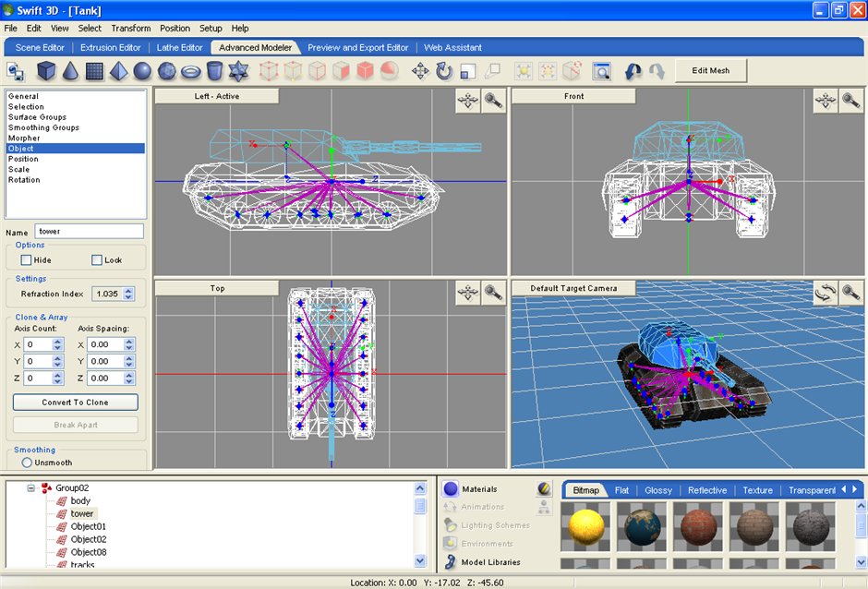This screenshot has width=868, height=589.
Task: Activate the scale tool
Action: click(468, 71)
